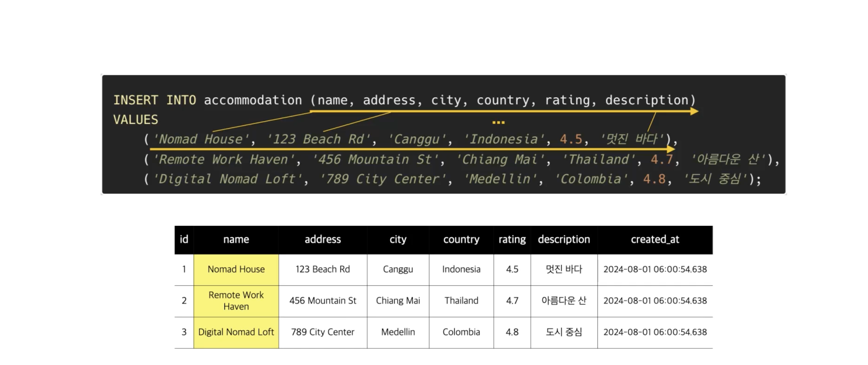Select the 4.5 rating table cell
The image size is (868, 365).
(x=512, y=269)
